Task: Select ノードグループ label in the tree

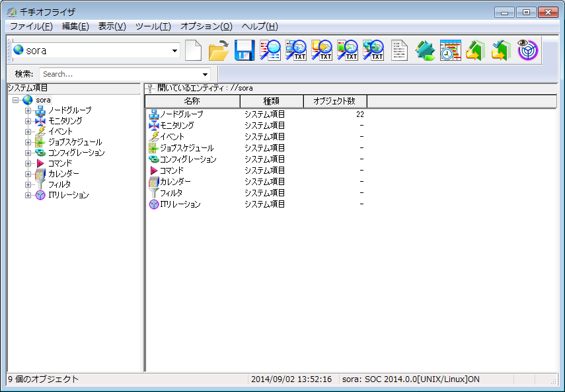Action: 70,110
